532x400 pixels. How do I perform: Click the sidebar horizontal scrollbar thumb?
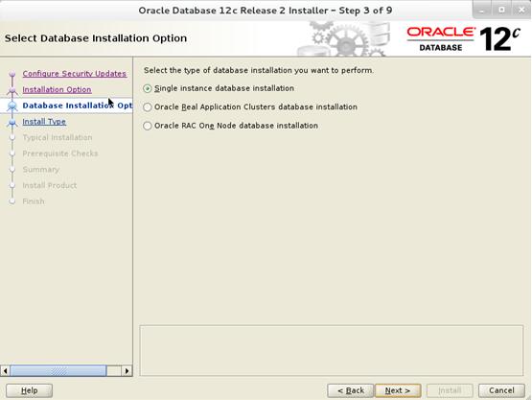coord(58,371)
